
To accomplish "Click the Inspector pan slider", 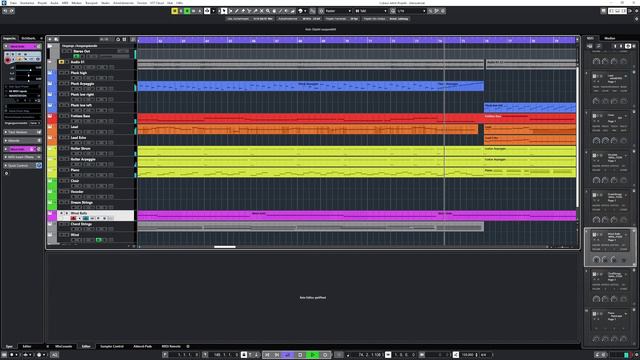I will (x=29, y=75).
